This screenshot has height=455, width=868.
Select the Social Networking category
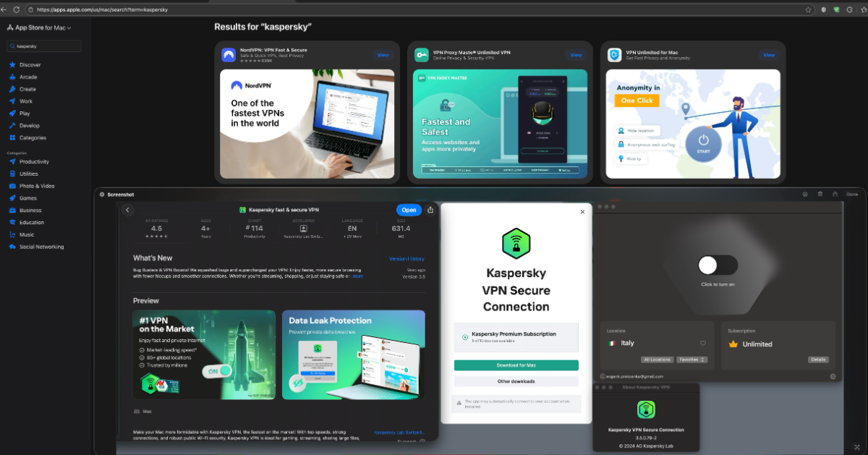(x=37, y=247)
